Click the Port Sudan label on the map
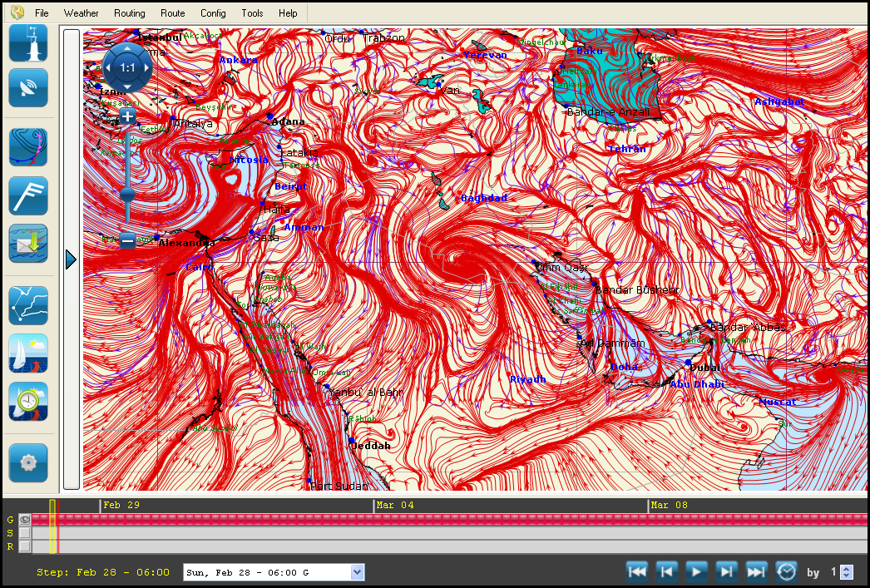Image resolution: width=870 pixels, height=588 pixels. tap(339, 486)
